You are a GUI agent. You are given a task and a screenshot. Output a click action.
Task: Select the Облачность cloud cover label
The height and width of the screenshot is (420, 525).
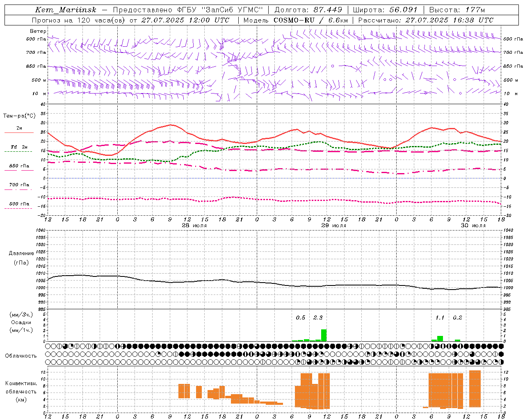click(x=21, y=356)
